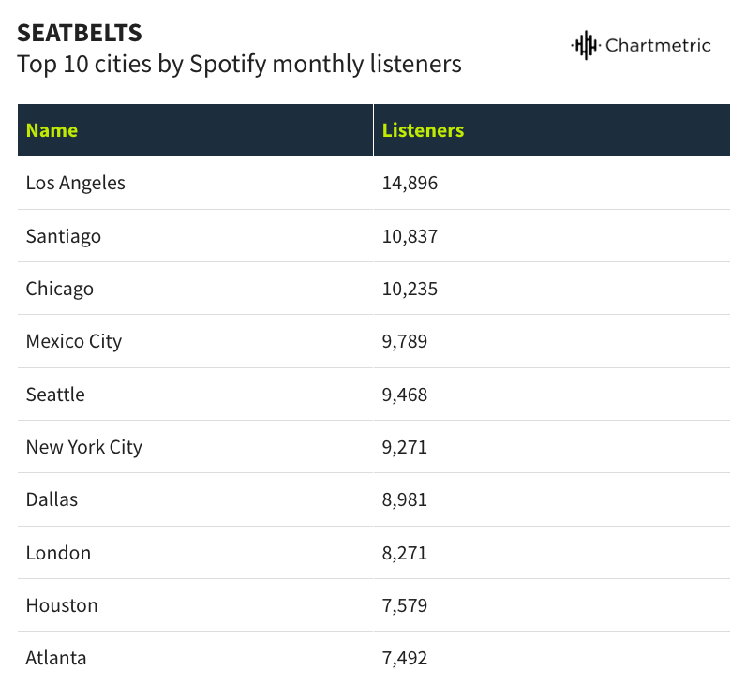Click the Chartmetric waveform logo icon
746x700 pixels.
click(585, 45)
